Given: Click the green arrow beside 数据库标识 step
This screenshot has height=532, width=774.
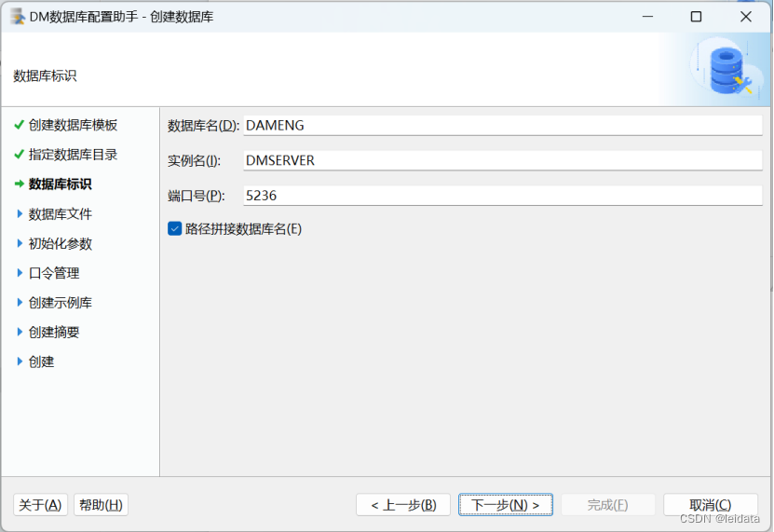Looking at the screenshot, I should point(20,184).
